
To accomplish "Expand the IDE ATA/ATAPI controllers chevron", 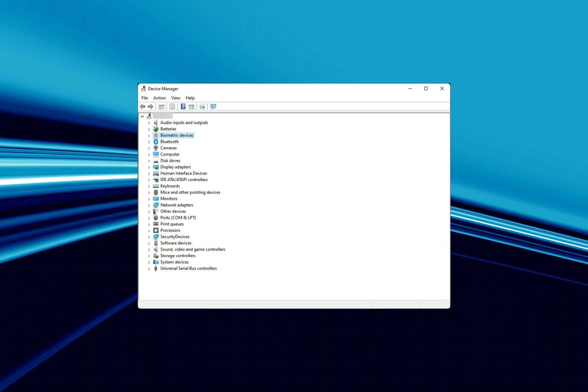I will click(149, 180).
